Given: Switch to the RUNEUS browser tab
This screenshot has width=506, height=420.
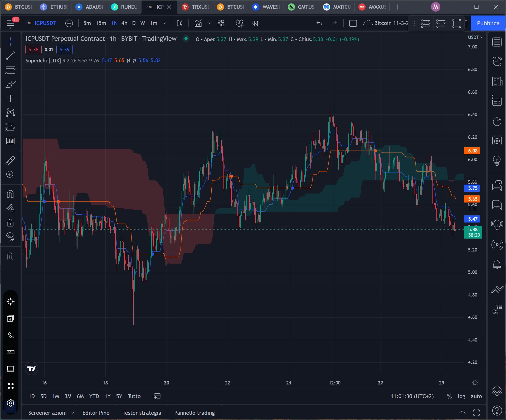Looking at the screenshot, I should pyautogui.click(x=125, y=7).
